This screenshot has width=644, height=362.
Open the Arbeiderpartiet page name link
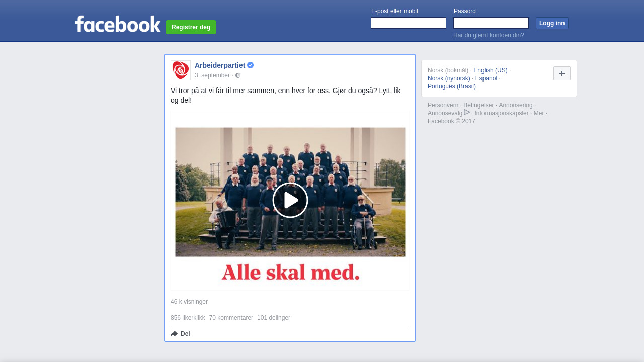tap(220, 65)
